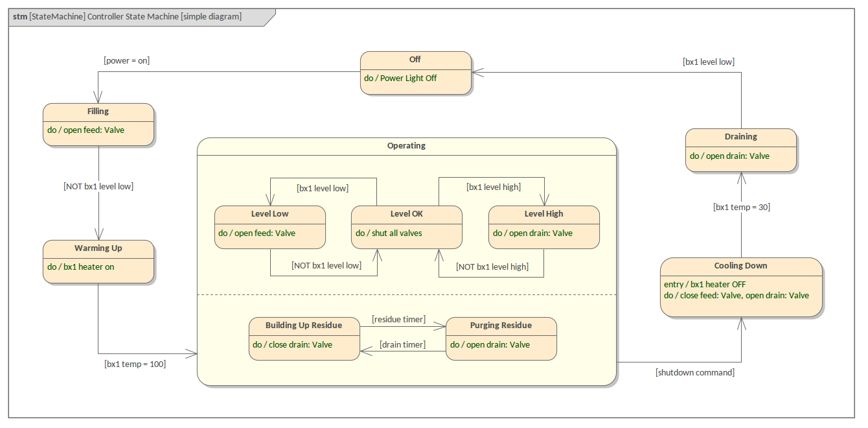This screenshot has width=868, height=428.
Task: Select the Level OK substate
Action: [x=407, y=228]
